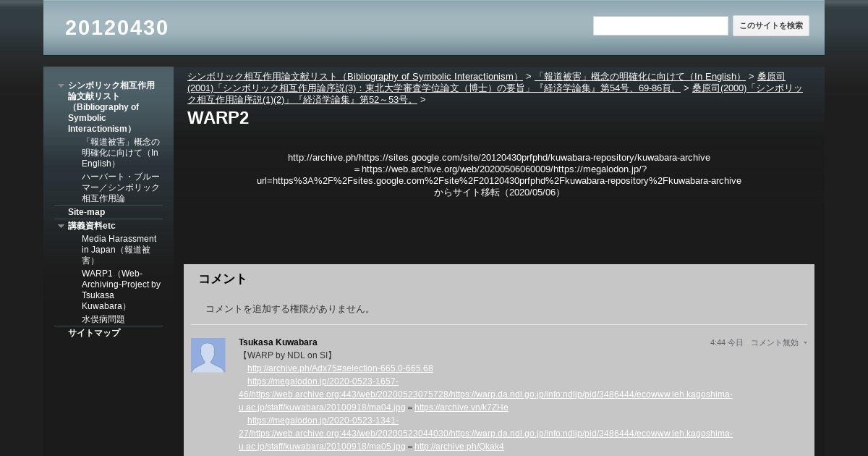Open the archive.ph/Qkak4 link
Image resolution: width=868 pixels, height=456 pixels.
(x=459, y=447)
